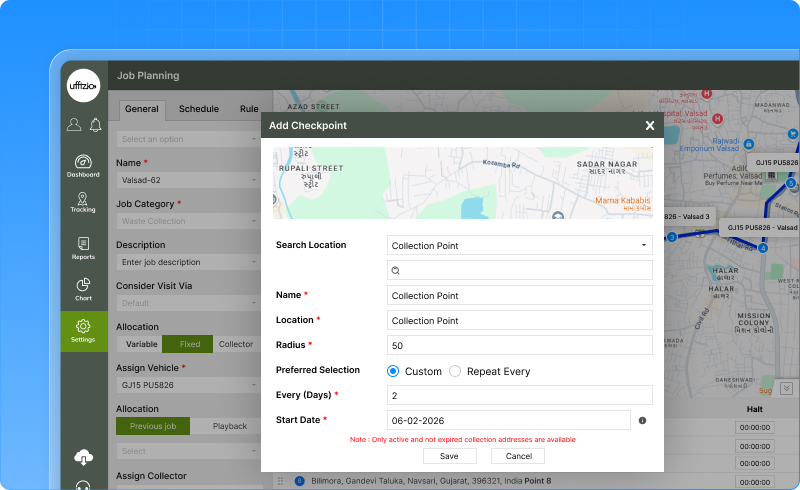The image size is (800, 490).
Task: Switch to the Schedule tab
Action: click(199, 109)
